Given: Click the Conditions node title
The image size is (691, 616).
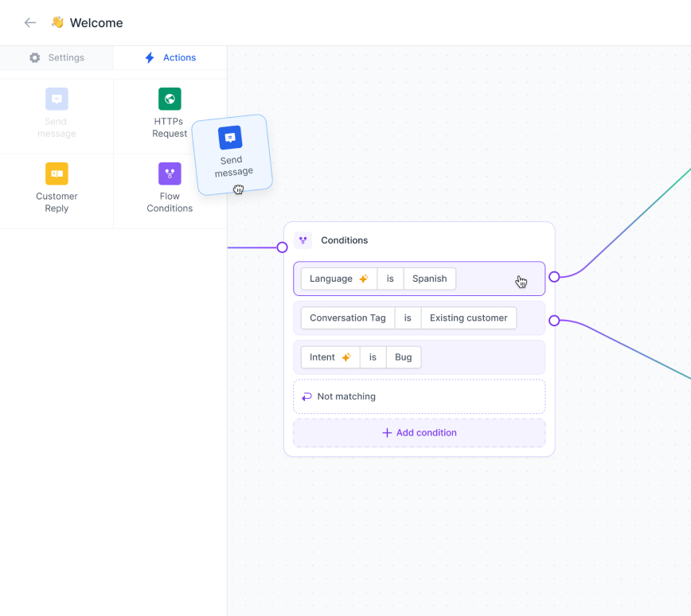Looking at the screenshot, I should point(344,240).
